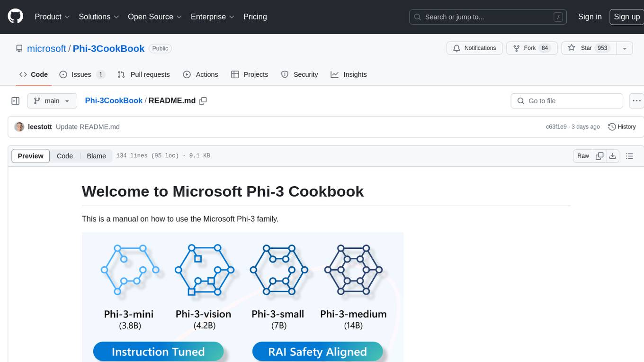Select the Blame view
The image size is (644, 362).
96,156
